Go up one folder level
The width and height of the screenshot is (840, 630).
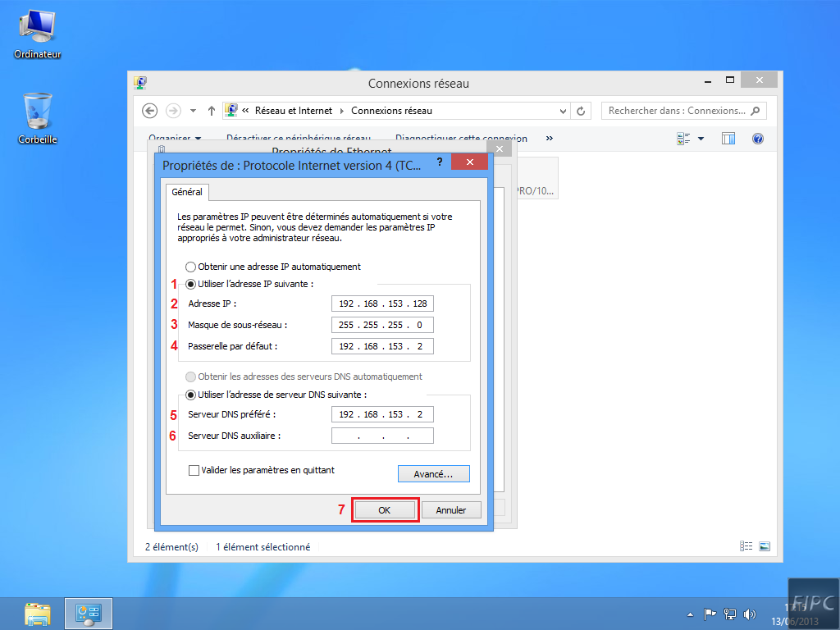[211, 111]
